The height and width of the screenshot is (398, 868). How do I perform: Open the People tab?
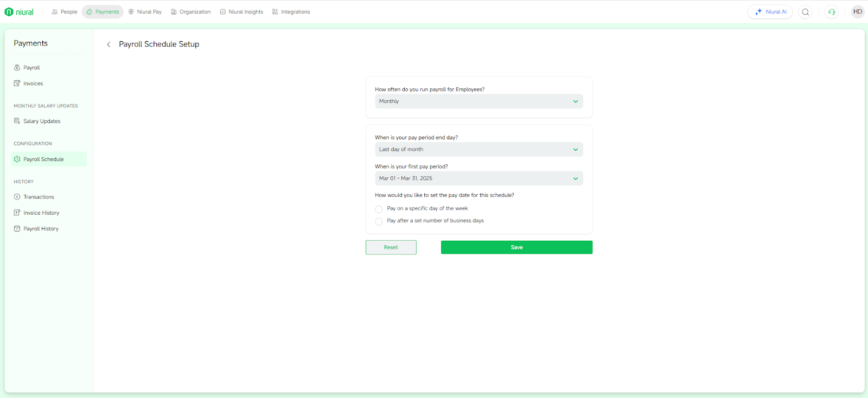[x=65, y=12]
